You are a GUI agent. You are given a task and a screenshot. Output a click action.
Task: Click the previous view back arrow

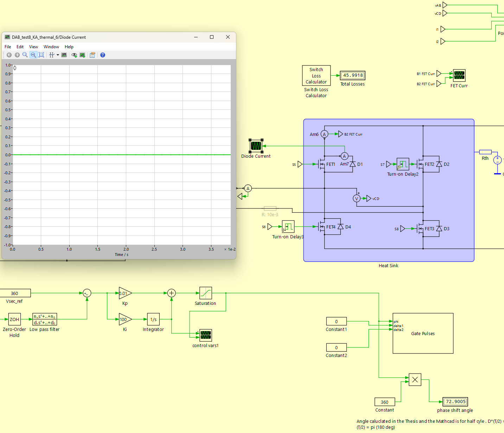[9, 55]
